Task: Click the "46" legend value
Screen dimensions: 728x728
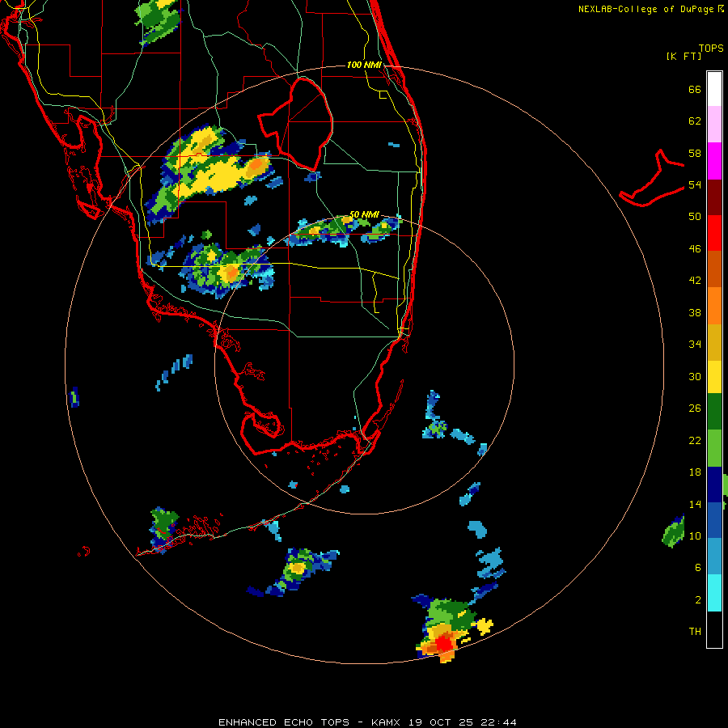Action: click(x=695, y=248)
